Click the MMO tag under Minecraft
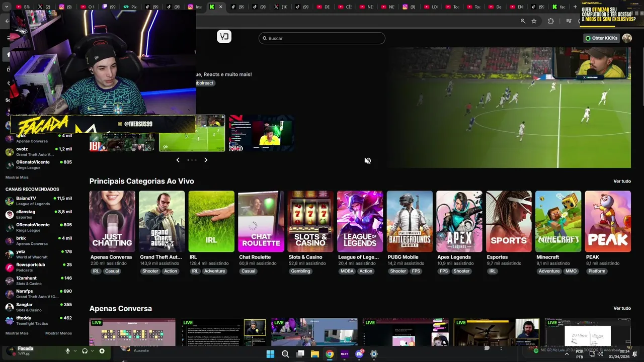Screen dimensions: 644x362 tap(571, 271)
